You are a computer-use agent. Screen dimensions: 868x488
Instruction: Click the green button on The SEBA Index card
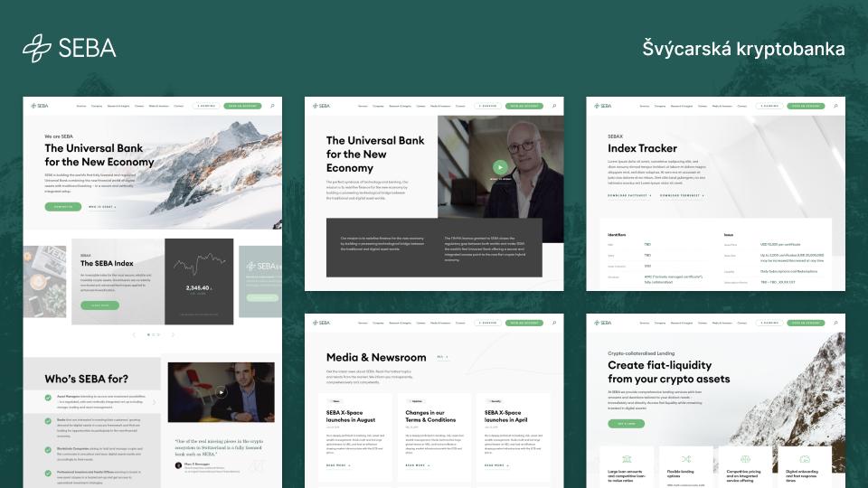99,305
